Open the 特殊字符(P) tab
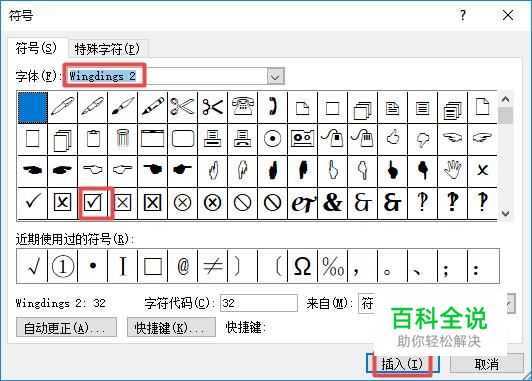The width and height of the screenshot is (532, 381). 107,49
